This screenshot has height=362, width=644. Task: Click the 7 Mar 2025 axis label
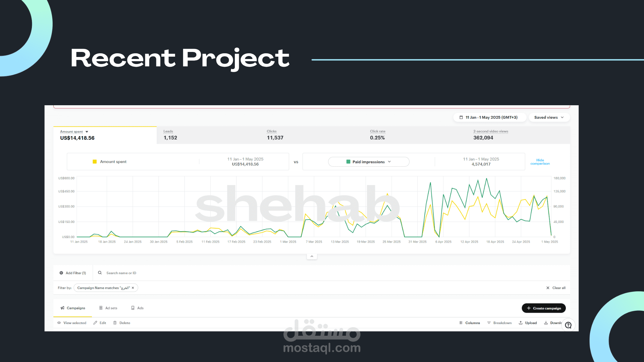[x=314, y=242]
